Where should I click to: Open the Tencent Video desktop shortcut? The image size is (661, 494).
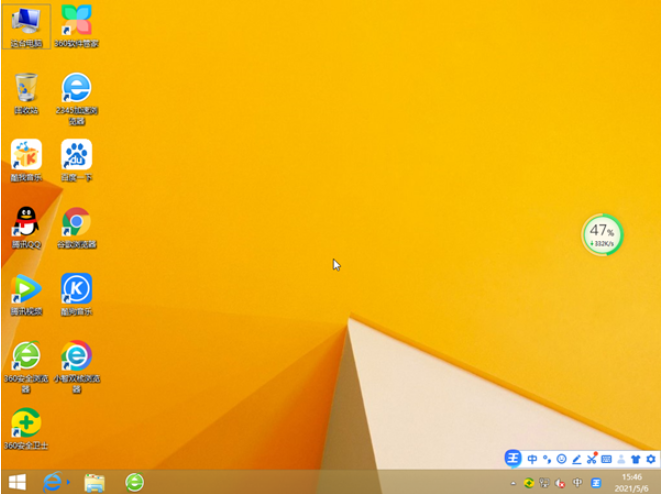[x=26, y=289]
